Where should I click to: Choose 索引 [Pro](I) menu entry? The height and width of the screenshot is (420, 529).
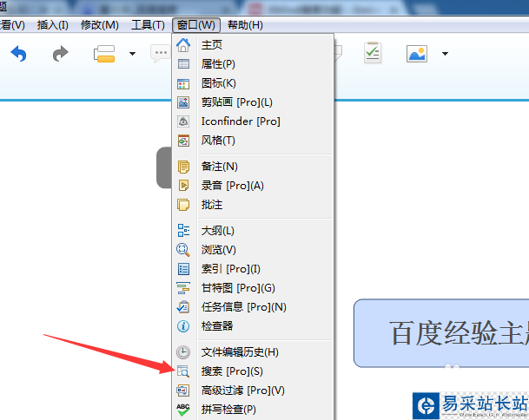[x=253, y=269]
